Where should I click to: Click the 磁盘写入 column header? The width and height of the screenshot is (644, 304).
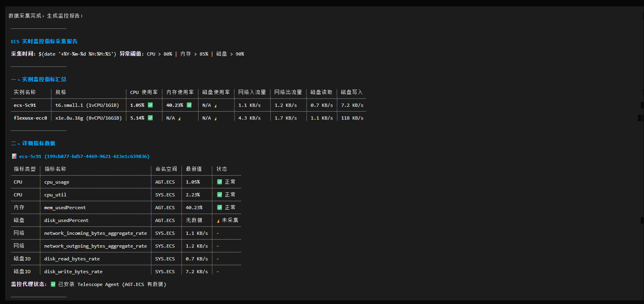pyautogui.click(x=352, y=92)
